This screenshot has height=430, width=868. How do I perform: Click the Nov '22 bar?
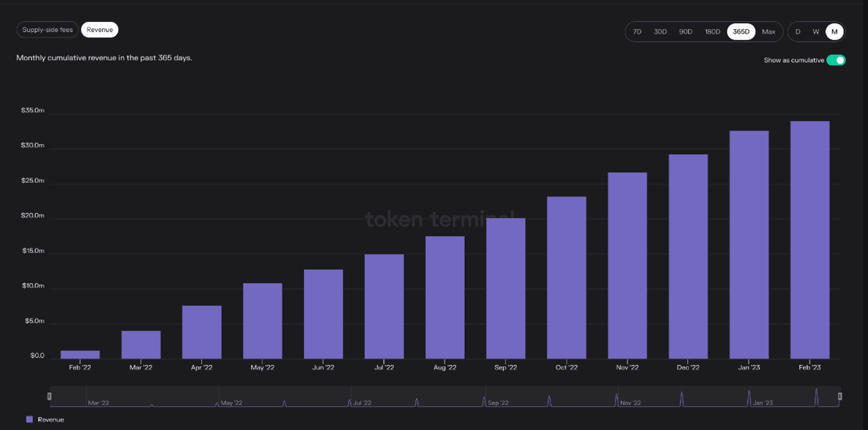[627, 266]
